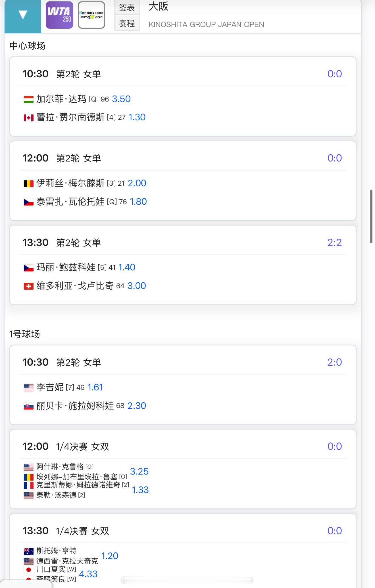Select odds 1.80 for 泰雷扎·瓦伦托娃

point(138,202)
